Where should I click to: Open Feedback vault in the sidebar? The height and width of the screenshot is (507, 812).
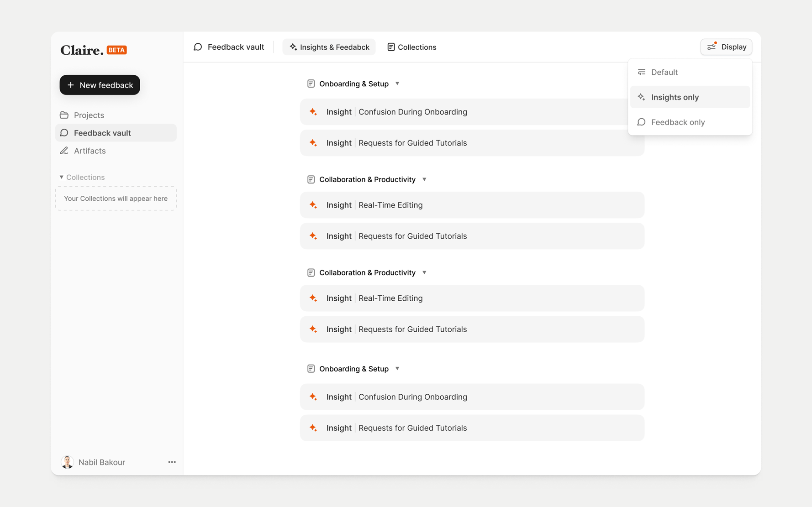coord(116,133)
